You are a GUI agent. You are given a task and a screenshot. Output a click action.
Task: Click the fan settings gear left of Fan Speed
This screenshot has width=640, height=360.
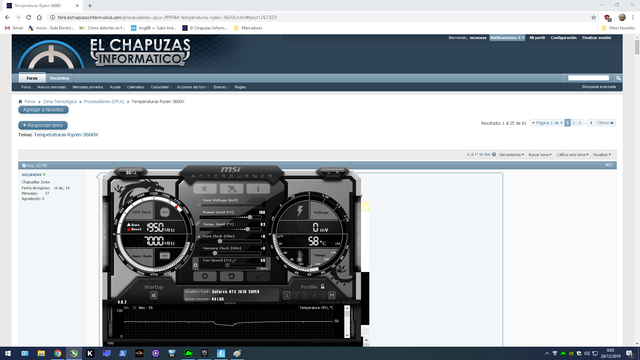point(196,265)
